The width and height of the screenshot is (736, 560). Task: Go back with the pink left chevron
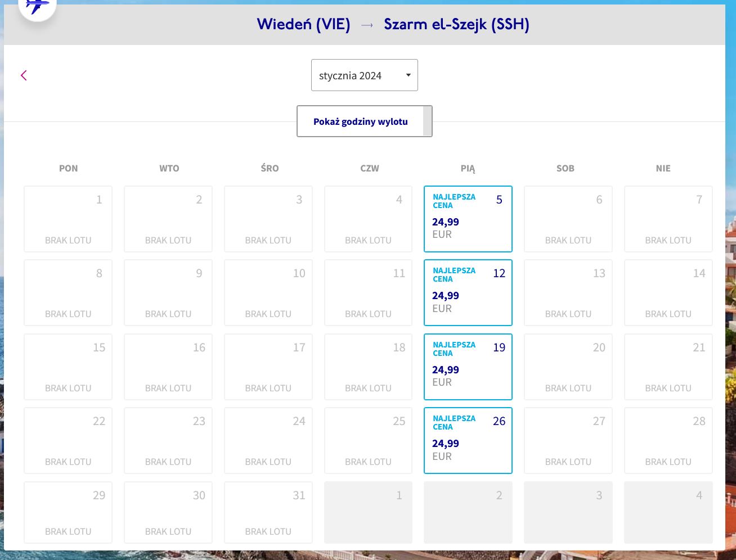click(24, 75)
